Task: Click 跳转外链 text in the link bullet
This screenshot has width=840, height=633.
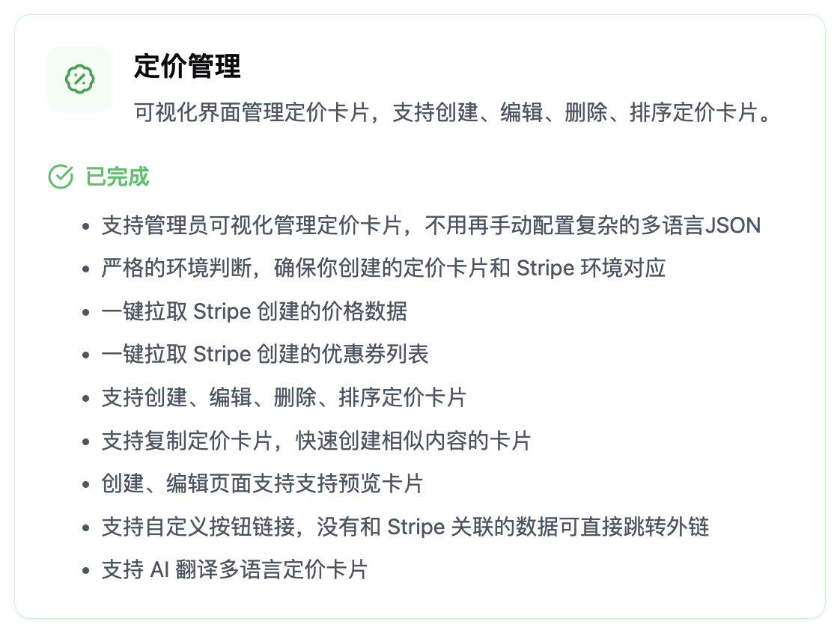Action: coord(666,527)
